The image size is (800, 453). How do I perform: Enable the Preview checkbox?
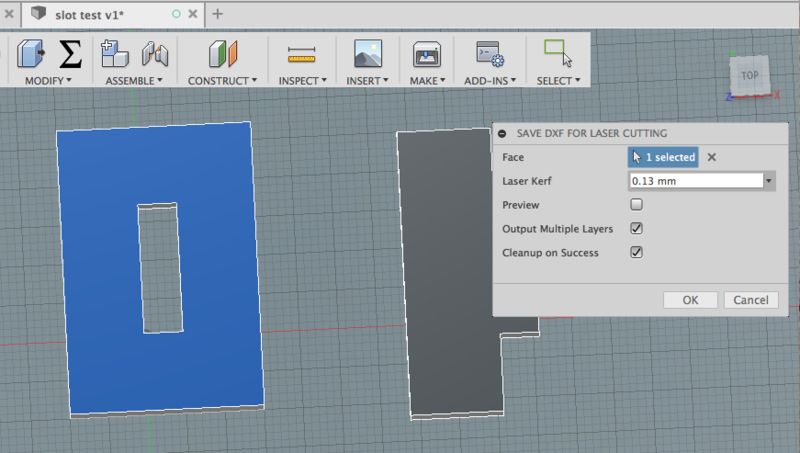(636, 205)
